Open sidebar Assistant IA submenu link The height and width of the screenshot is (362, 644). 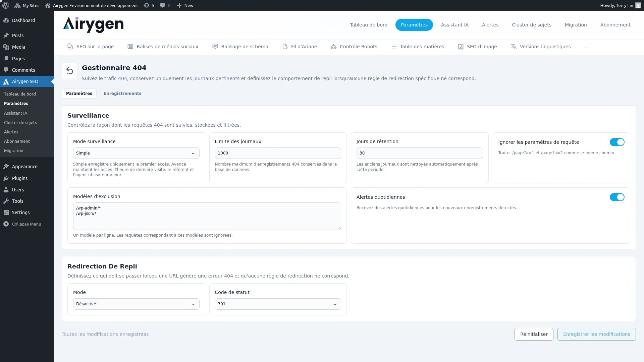[15, 113]
